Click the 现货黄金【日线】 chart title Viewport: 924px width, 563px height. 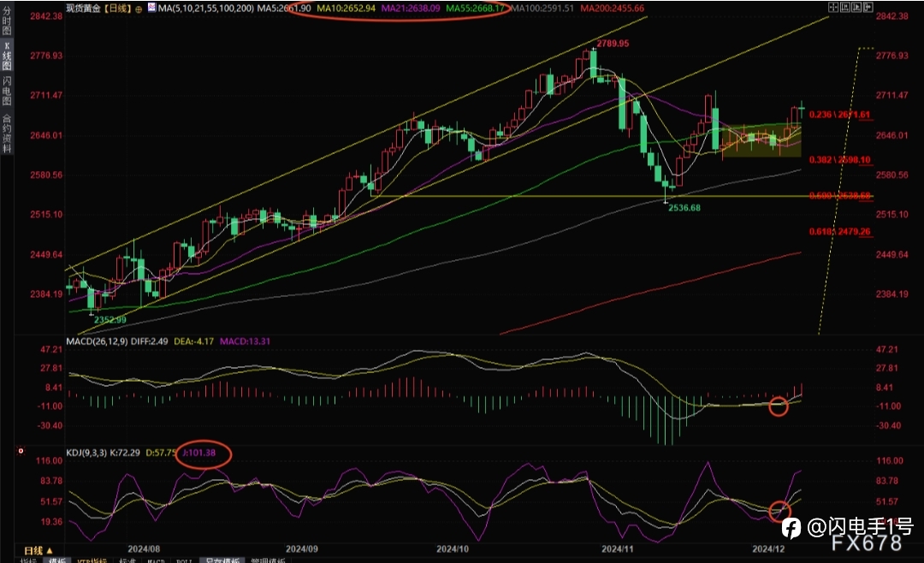pos(99,9)
